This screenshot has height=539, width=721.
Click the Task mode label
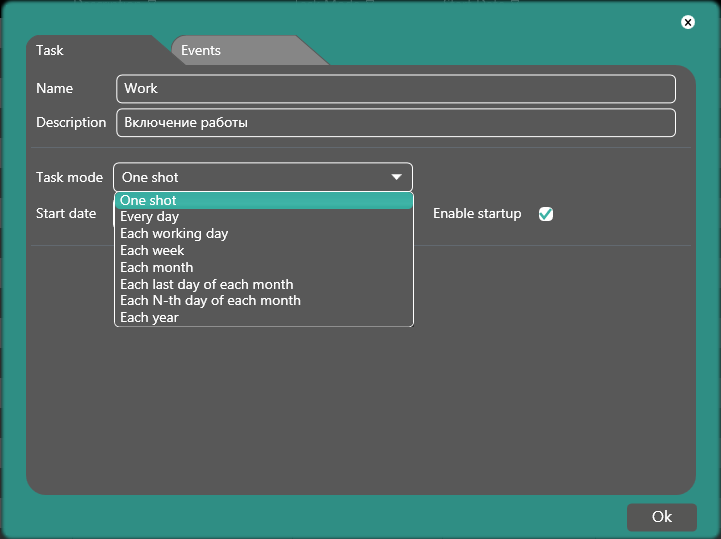coord(69,178)
